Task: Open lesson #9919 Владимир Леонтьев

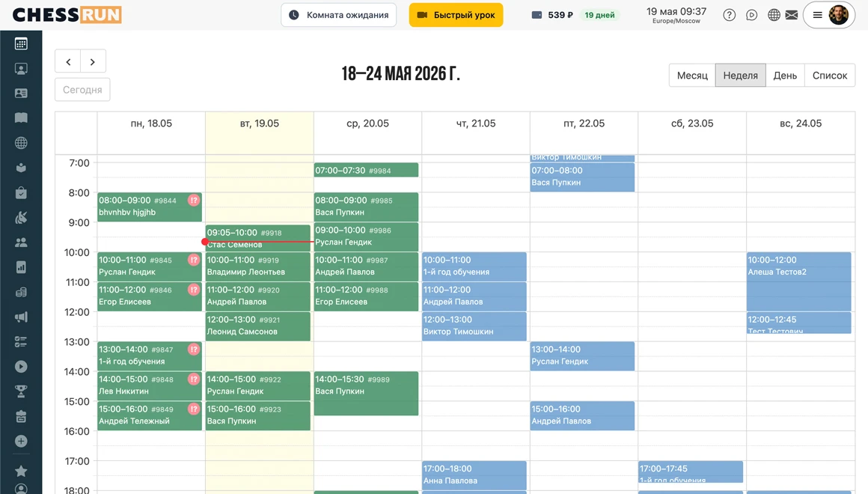Action: (x=258, y=266)
